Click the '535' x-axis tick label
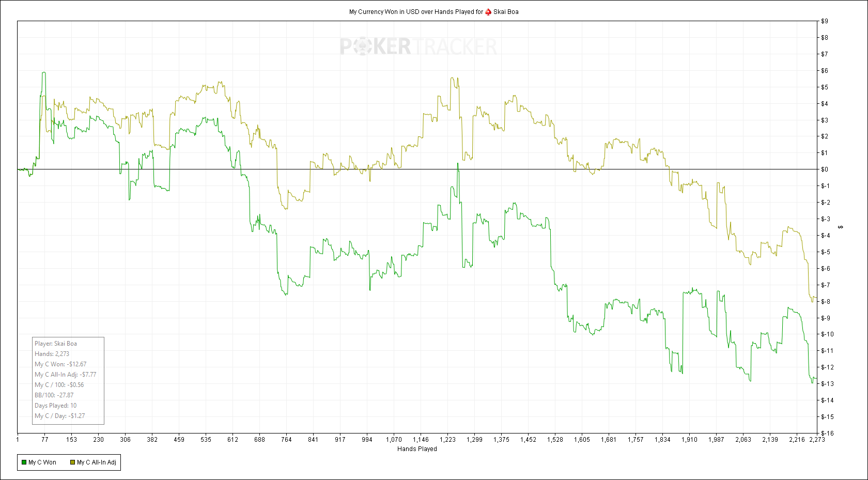868x480 pixels. [206, 440]
